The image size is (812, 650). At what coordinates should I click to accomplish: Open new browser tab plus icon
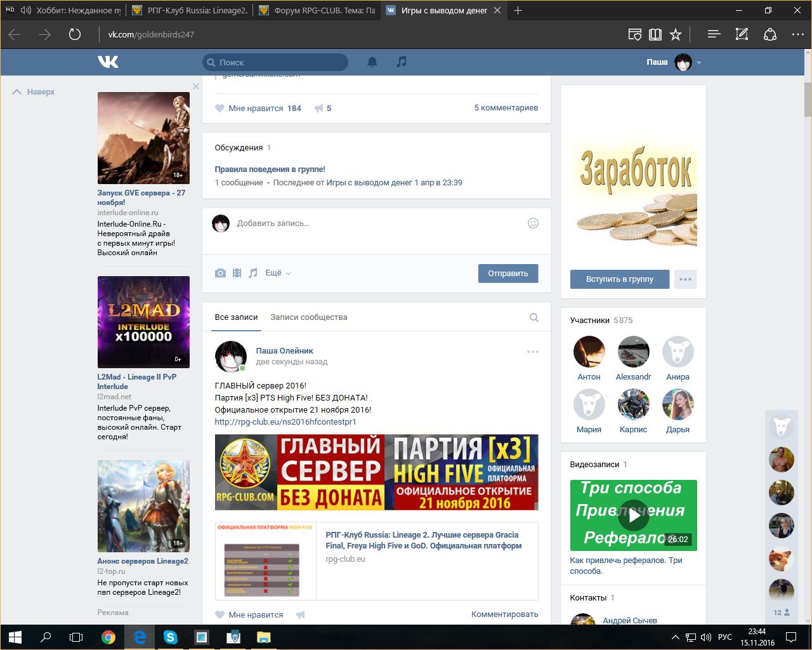click(518, 10)
